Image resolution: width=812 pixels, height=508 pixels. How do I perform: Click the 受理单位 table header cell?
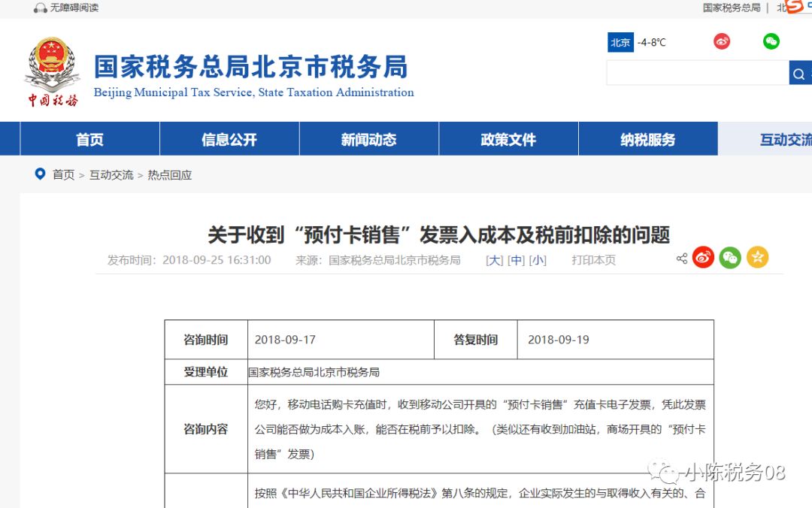coord(206,372)
